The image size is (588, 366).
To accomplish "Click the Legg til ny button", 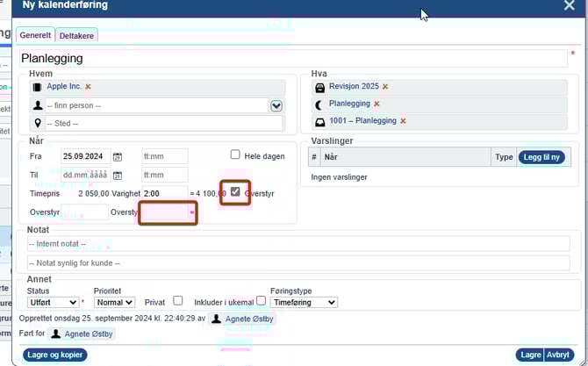I will pyautogui.click(x=541, y=157).
